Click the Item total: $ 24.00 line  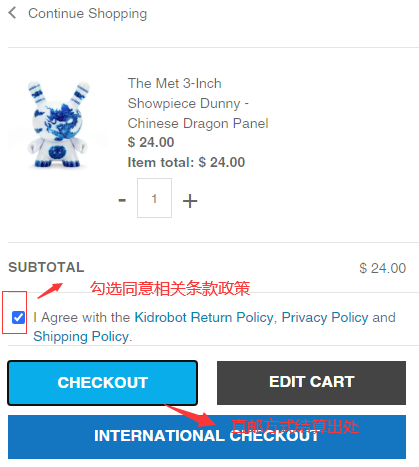click(x=186, y=162)
